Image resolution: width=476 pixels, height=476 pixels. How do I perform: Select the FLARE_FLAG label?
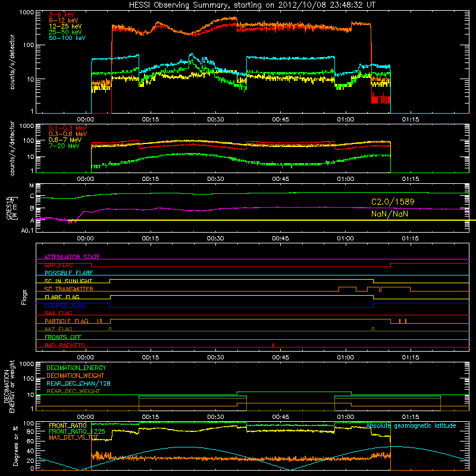62,297
